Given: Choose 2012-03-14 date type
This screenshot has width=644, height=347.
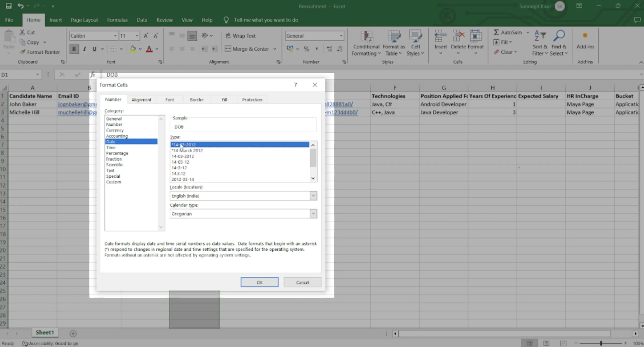Looking at the screenshot, I should pos(183,179).
